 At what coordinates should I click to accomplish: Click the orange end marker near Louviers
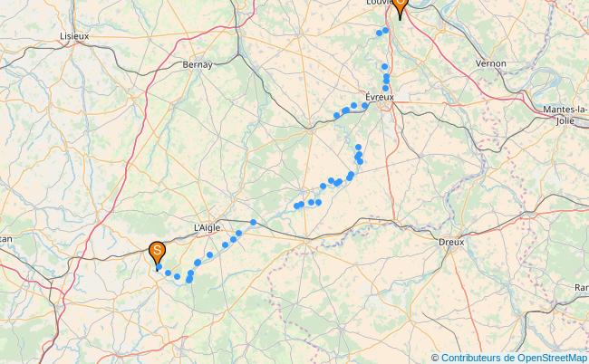click(x=400, y=6)
